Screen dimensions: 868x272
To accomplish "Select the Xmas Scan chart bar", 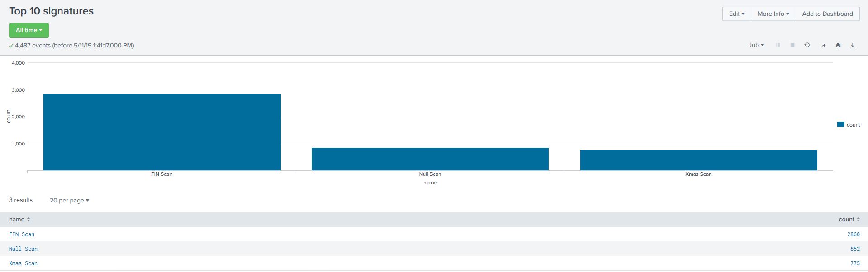I will 698,160.
